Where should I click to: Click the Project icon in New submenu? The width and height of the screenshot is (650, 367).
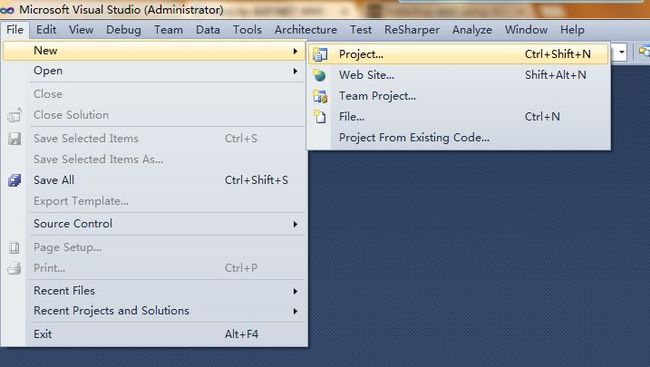click(x=320, y=54)
